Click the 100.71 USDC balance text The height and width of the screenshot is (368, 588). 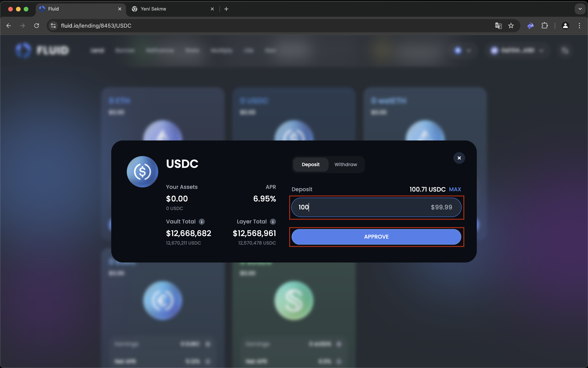[x=427, y=189]
